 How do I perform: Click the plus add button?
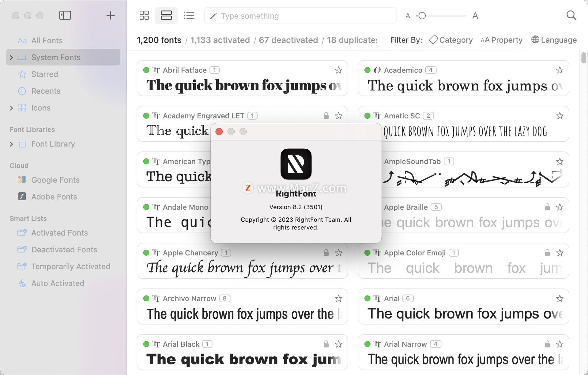pyautogui.click(x=110, y=15)
